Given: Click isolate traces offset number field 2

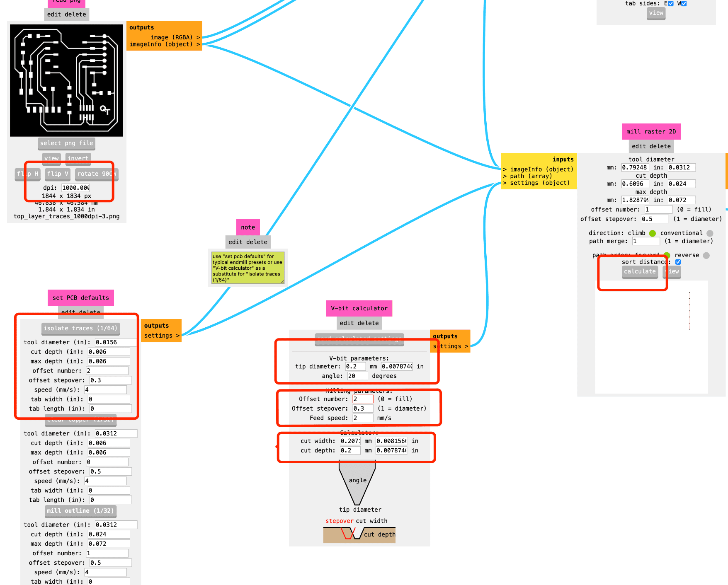Looking at the screenshot, I should tap(107, 371).
